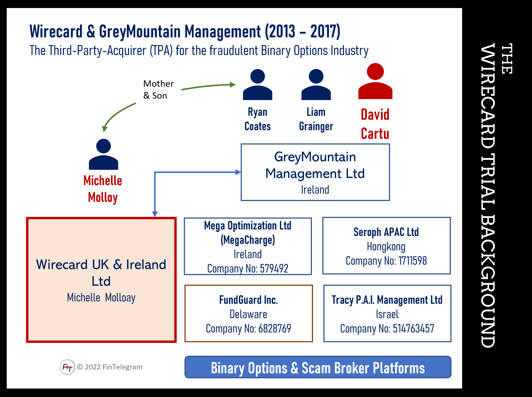The image size is (532, 397).
Task: Click Binary Options & Scam Broker Platforms banner
Action: pyautogui.click(x=318, y=367)
